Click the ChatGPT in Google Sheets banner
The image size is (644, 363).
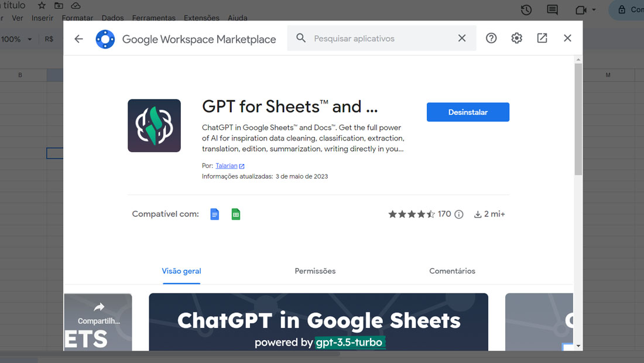point(318,322)
